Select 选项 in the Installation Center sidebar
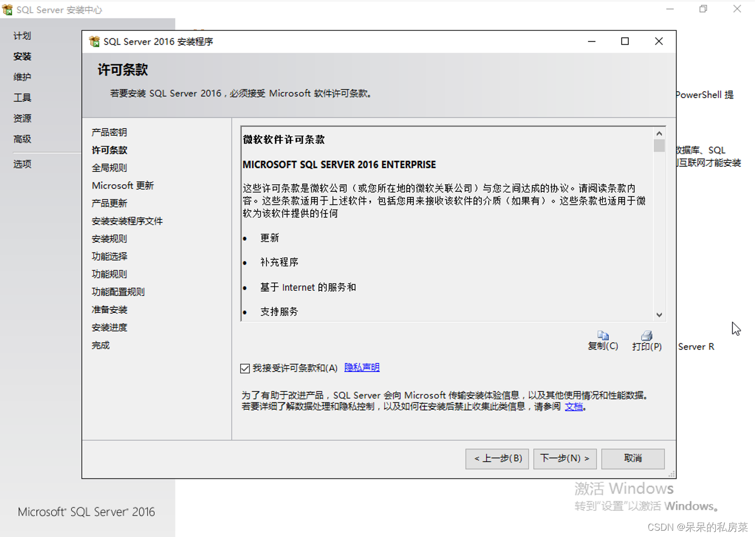Viewport: 756px width, 537px height. coord(22,164)
